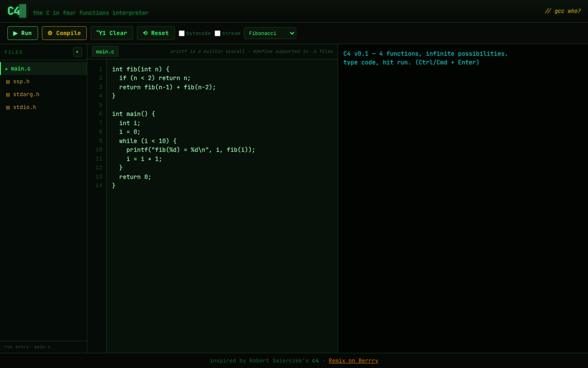Open ssp.h in the files list
Viewport: 588px width, 368px height.
44,81
